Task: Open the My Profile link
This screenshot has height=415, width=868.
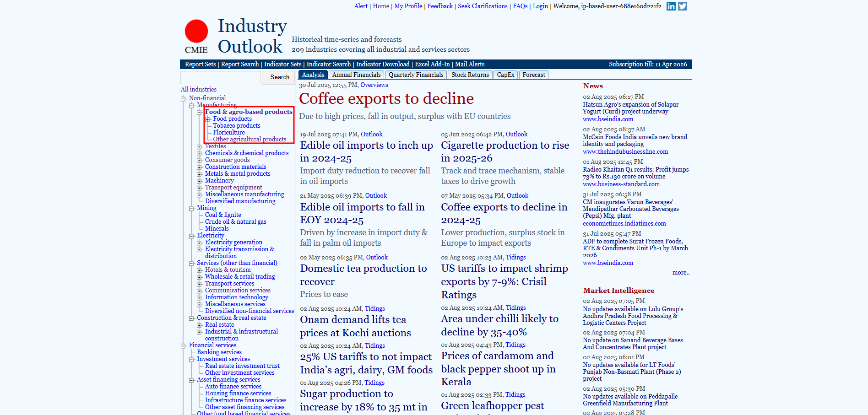Action: click(x=408, y=6)
